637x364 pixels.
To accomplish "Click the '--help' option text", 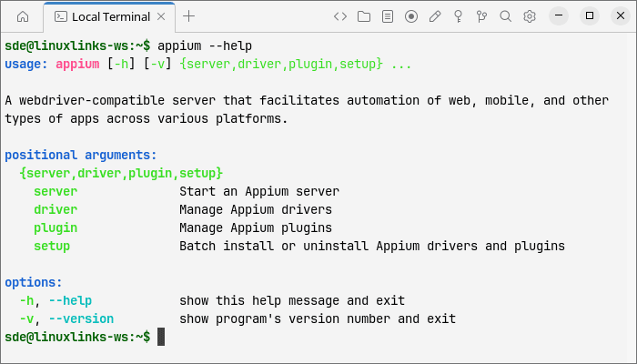I will [70, 300].
